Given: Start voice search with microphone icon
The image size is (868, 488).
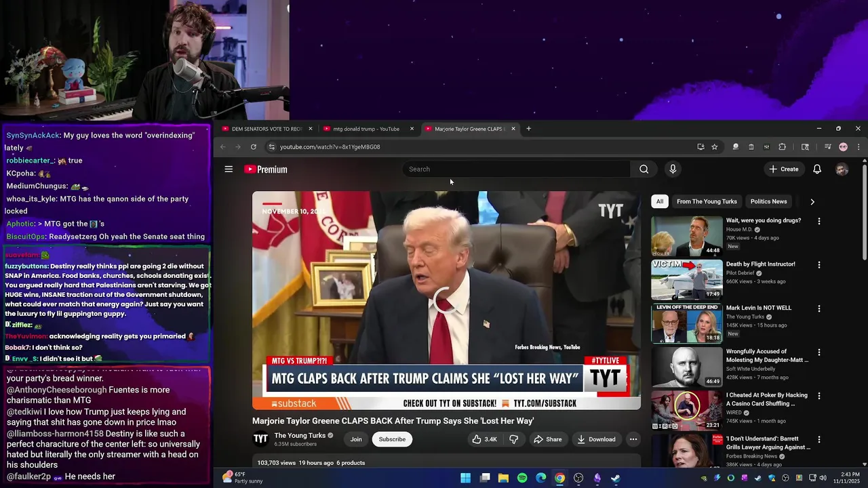Looking at the screenshot, I should pos(673,169).
